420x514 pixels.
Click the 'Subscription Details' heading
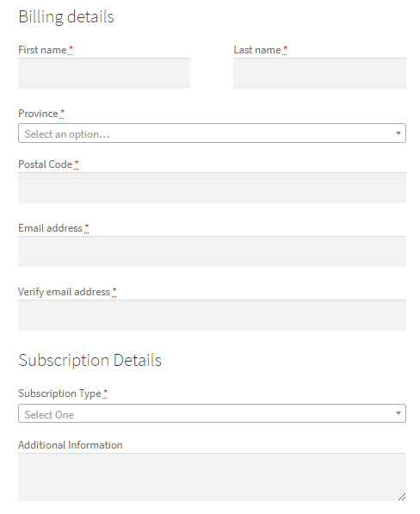[x=90, y=360]
